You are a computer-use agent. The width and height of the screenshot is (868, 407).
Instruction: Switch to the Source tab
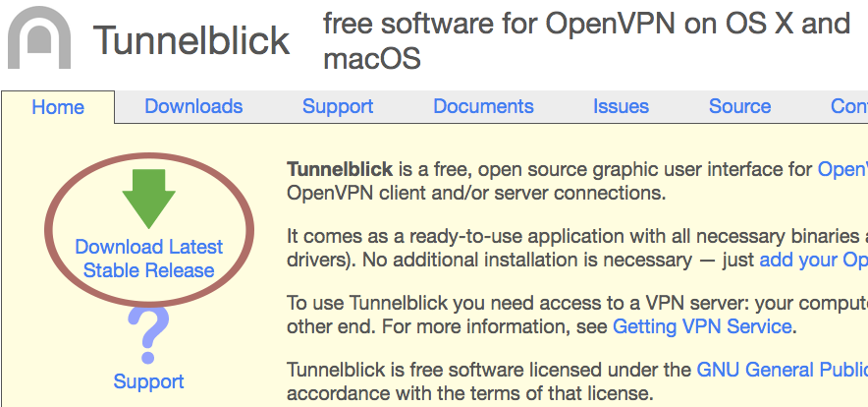739,106
